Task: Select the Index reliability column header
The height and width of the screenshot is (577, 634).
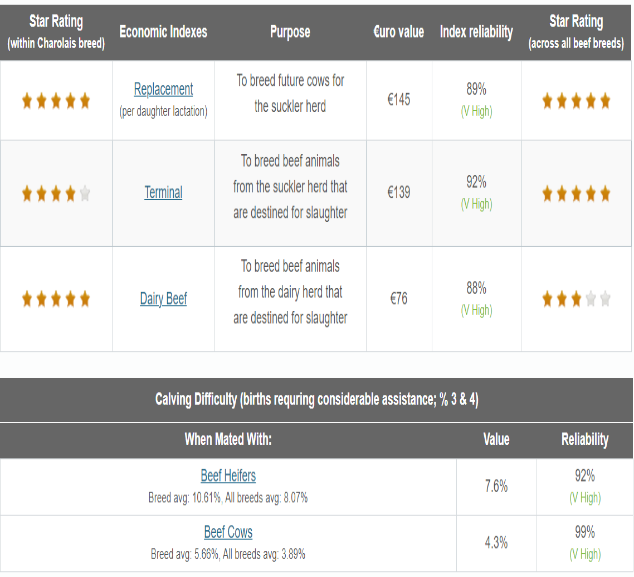Action: pos(476,32)
